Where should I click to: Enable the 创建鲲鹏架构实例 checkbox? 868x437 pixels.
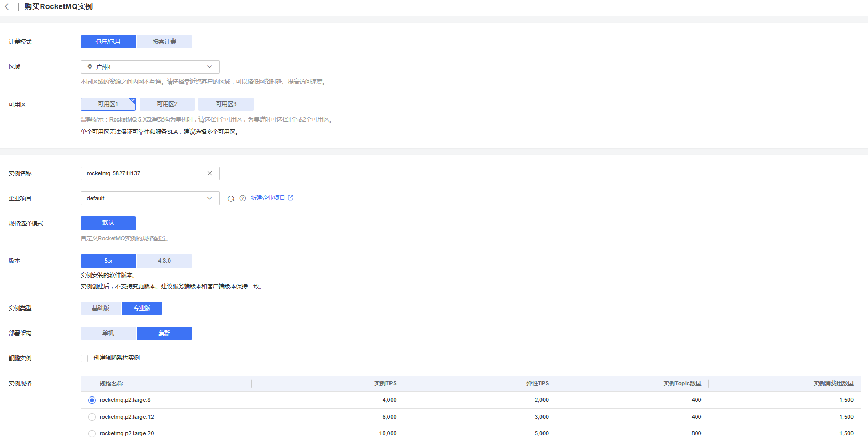coord(84,359)
